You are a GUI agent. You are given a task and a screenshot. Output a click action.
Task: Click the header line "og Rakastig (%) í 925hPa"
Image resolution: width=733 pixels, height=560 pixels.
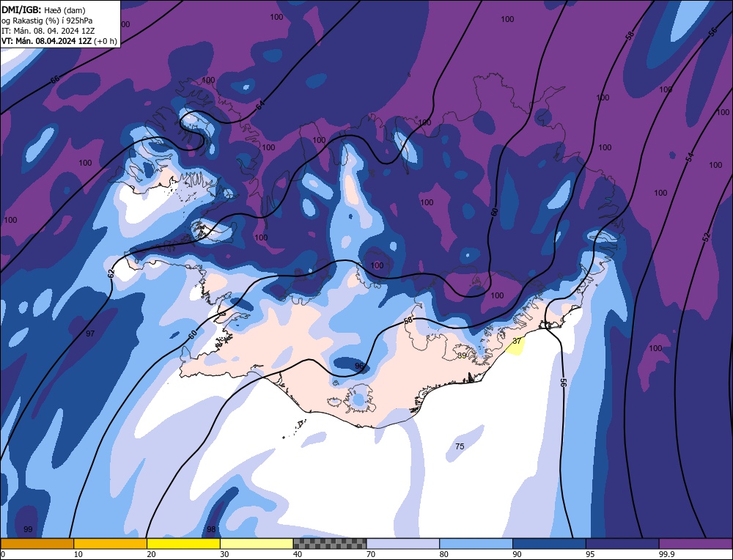[47, 21]
